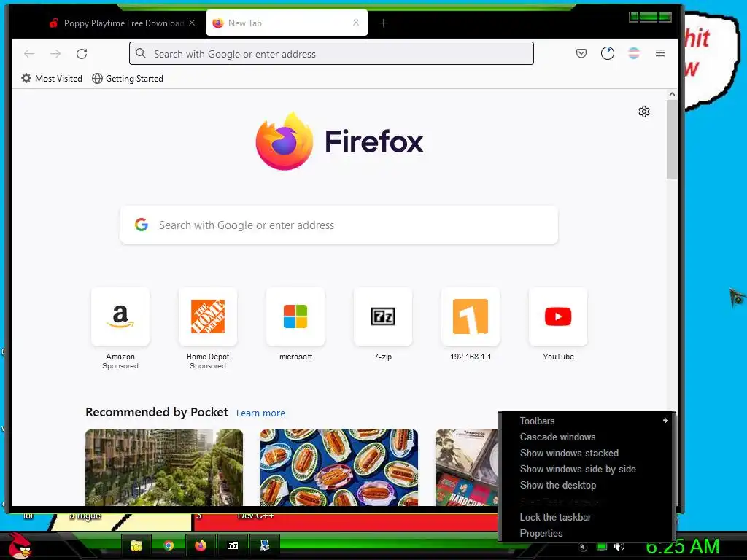Open 7-Zip from the taskbar

233,545
